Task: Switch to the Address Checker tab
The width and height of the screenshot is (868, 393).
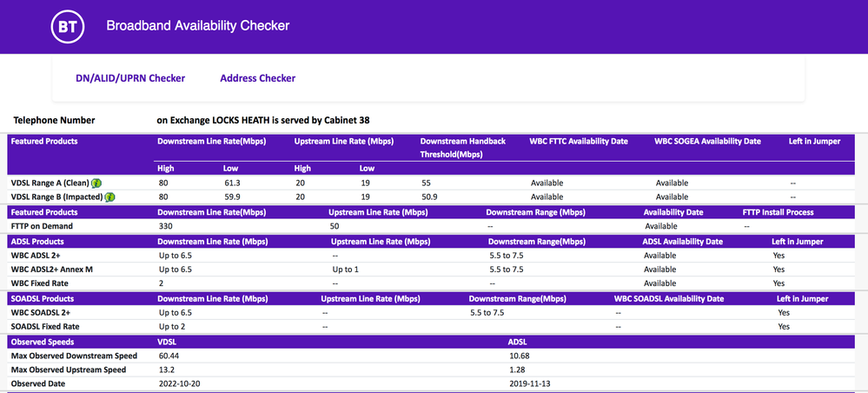Action: 258,78
